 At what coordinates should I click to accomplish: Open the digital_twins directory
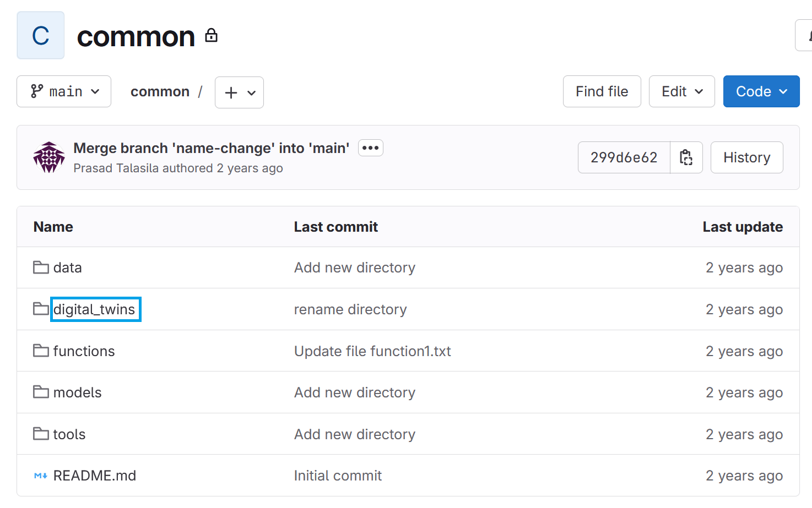pos(95,309)
